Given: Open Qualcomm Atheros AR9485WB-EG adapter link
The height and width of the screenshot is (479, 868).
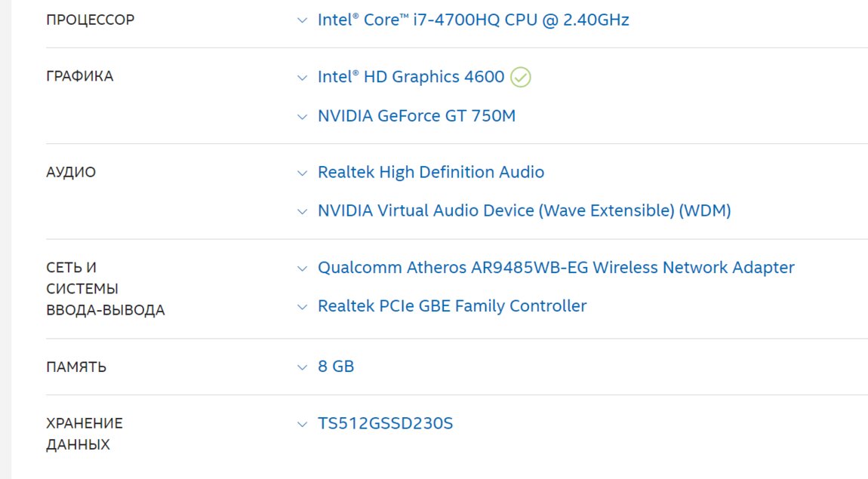Looking at the screenshot, I should point(556,267).
